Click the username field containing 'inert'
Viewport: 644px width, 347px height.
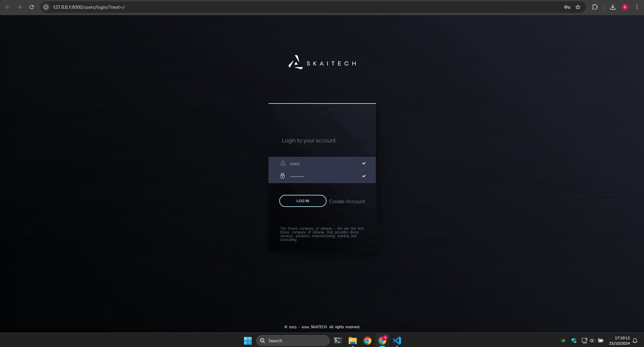[x=322, y=164]
